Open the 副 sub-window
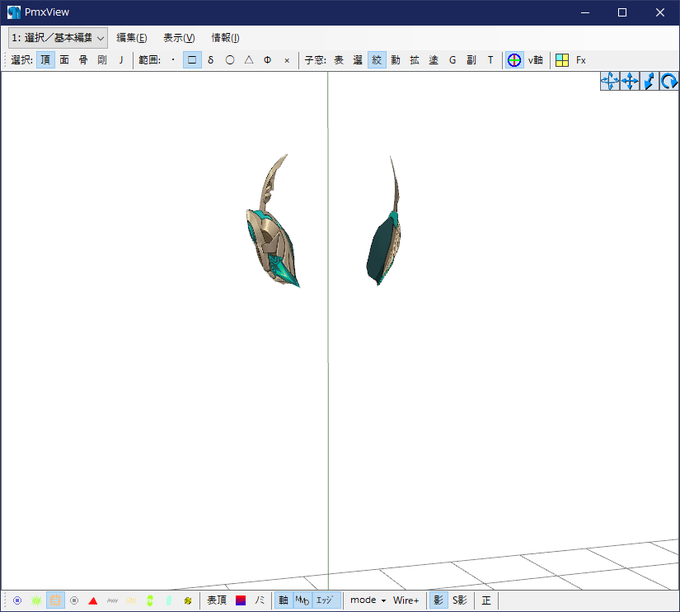The width and height of the screenshot is (680, 612). point(471,60)
